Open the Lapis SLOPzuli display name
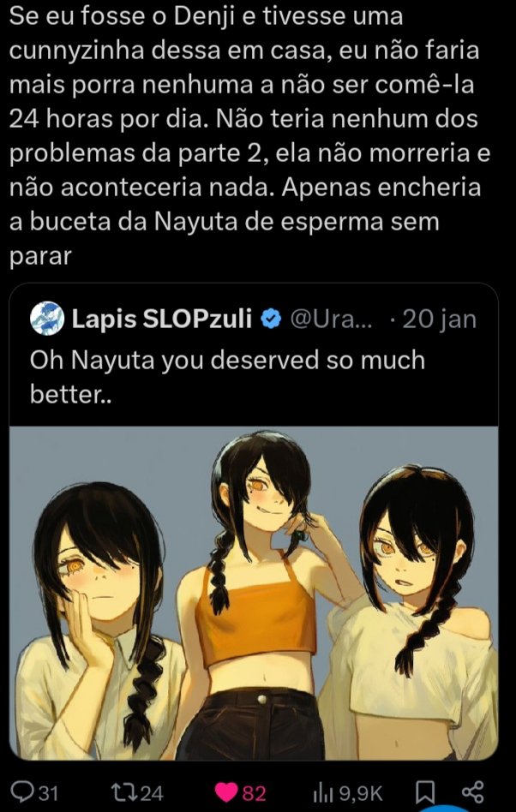Viewport: 516px width, 812px height. (162, 319)
